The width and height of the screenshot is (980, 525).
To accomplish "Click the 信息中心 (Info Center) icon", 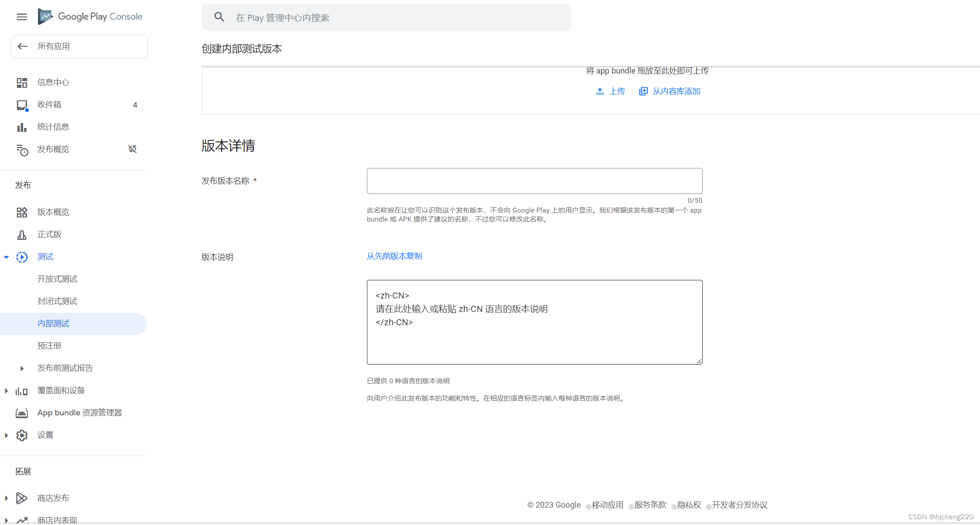I will click(21, 82).
